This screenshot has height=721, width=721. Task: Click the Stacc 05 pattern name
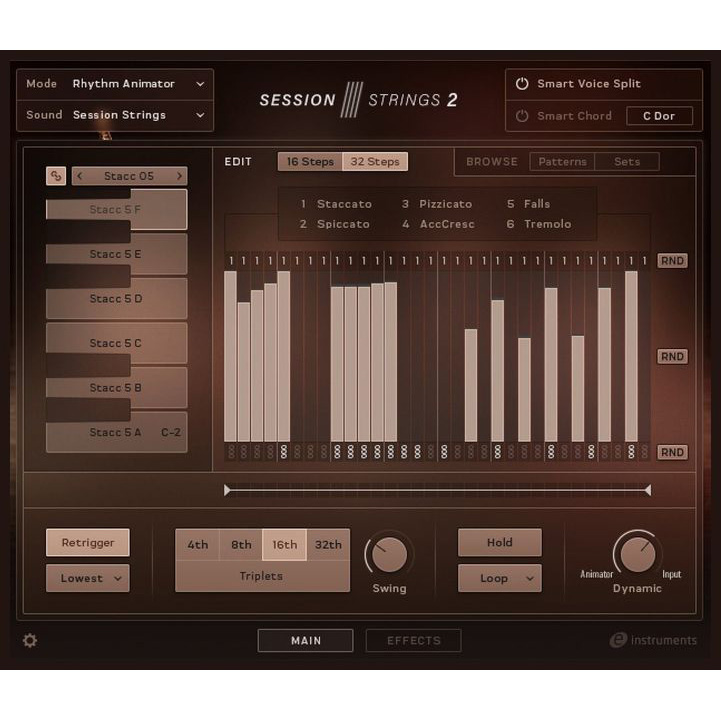tap(129, 176)
